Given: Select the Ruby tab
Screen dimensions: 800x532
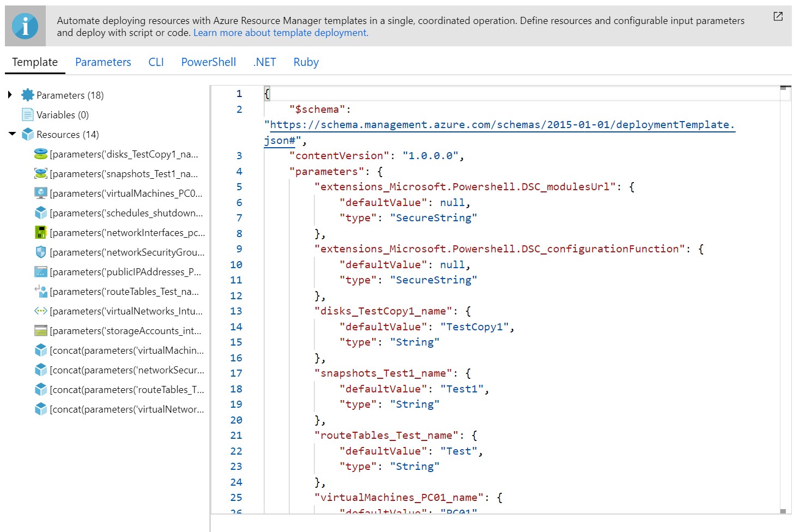Looking at the screenshot, I should coord(306,62).
